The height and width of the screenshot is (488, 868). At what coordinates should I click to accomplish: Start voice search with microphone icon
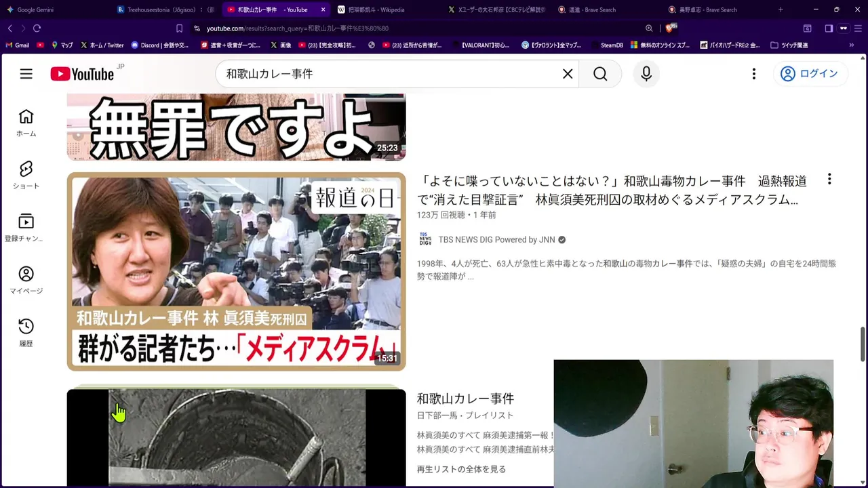click(646, 74)
